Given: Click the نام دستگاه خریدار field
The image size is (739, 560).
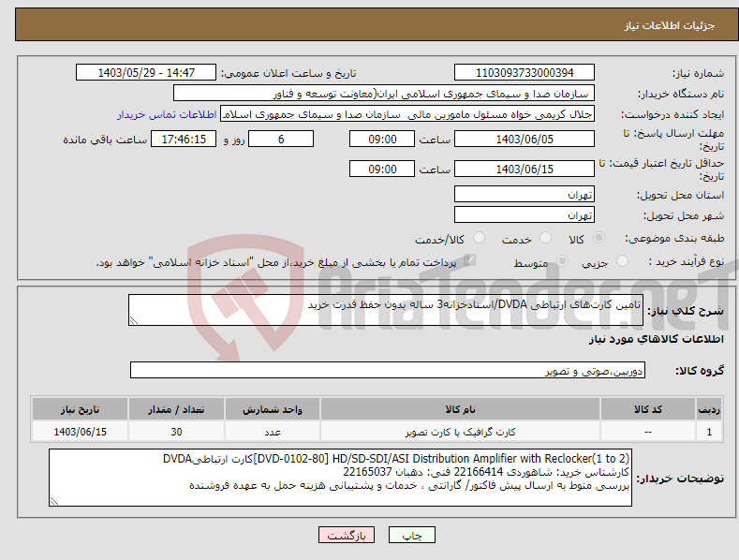Looking at the screenshot, I should point(384,94).
